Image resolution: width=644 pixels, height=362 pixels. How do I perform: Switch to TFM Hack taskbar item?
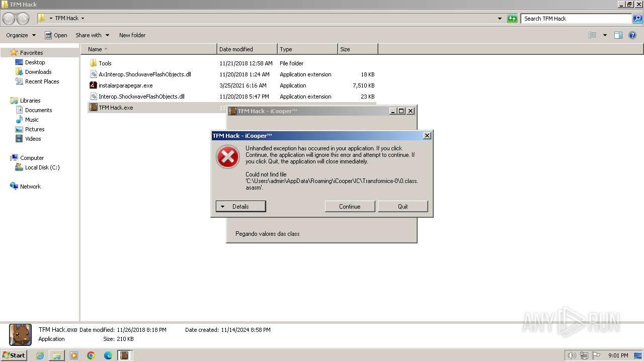tap(124, 355)
